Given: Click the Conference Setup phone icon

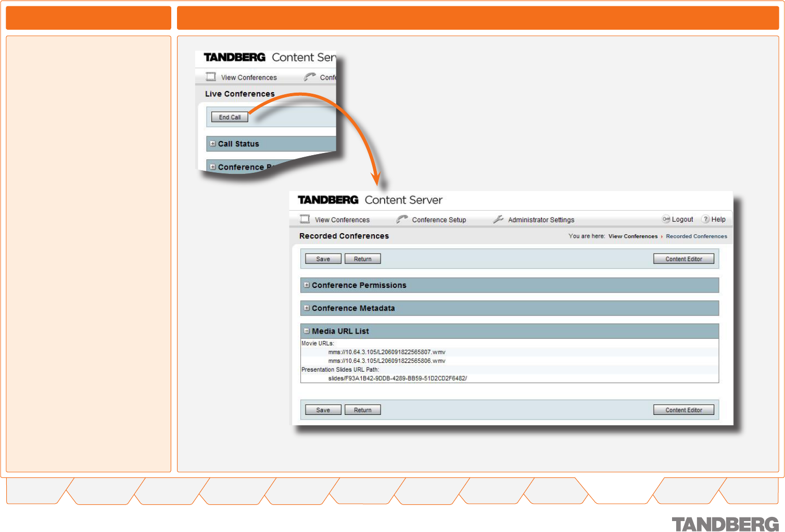Looking at the screenshot, I should point(401,219).
